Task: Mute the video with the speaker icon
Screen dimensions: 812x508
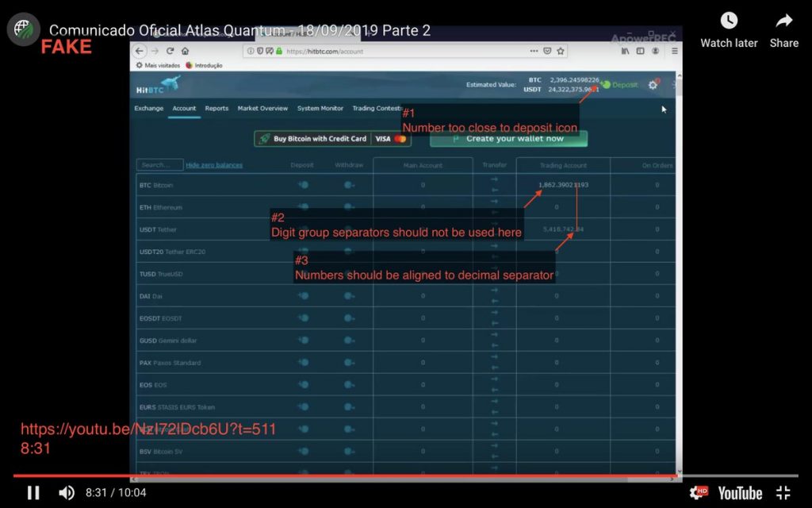Action: (x=67, y=492)
